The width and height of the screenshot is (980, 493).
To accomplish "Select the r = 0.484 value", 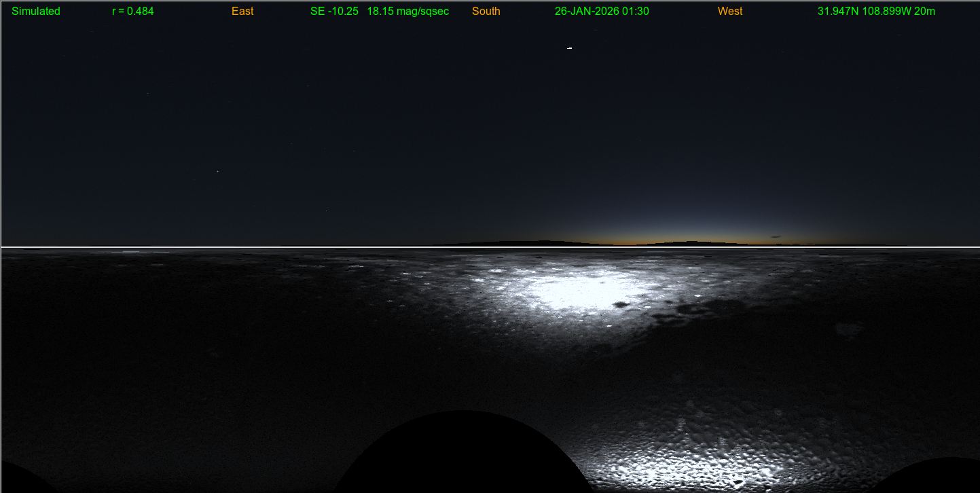I will click(x=133, y=12).
